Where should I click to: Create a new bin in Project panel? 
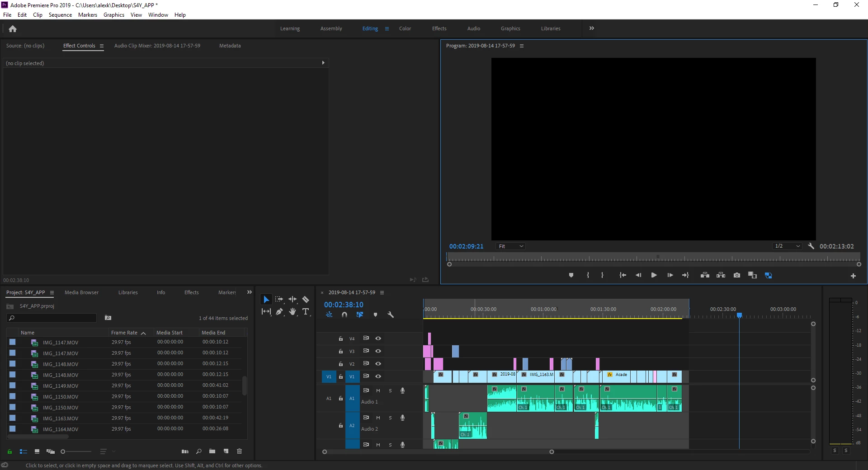pyautogui.click(x=212, y=451)
